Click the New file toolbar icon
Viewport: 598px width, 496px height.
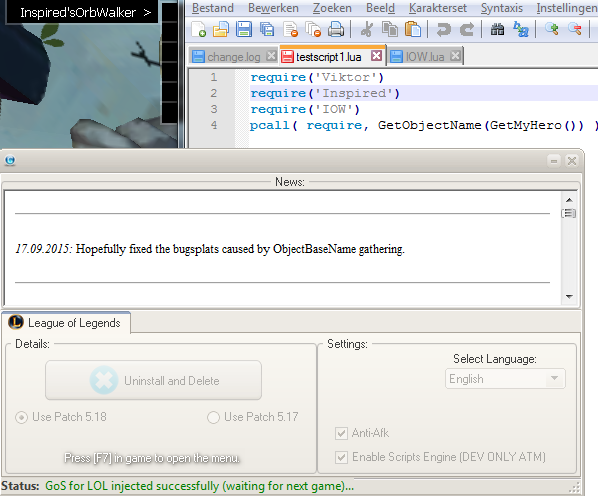coord(199,29)
